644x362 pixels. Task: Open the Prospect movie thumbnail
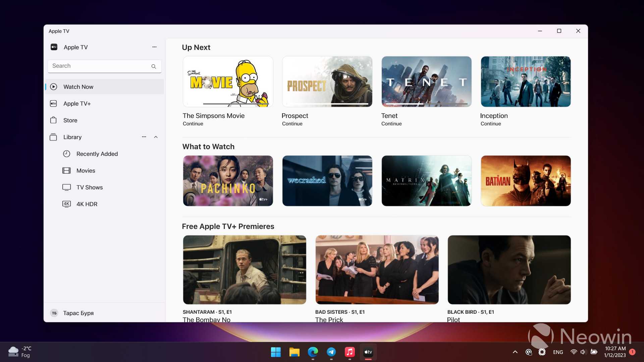pos(327,81)
